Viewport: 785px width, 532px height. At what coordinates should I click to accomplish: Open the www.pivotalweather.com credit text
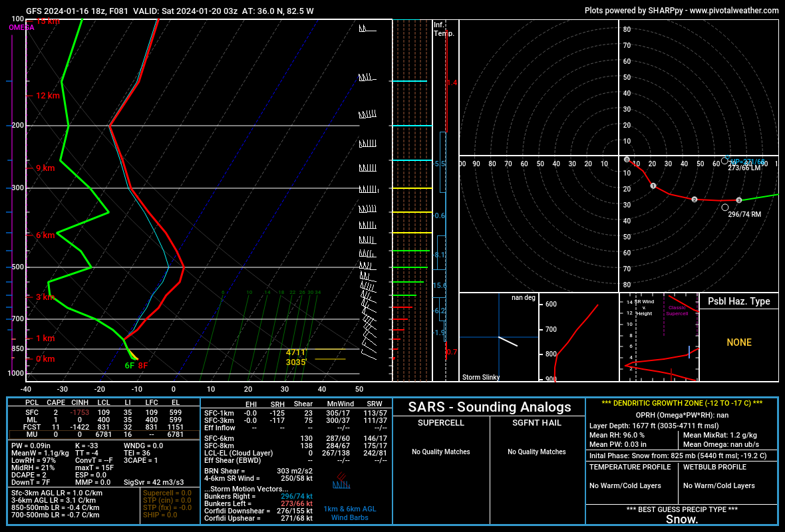(734, 11)
